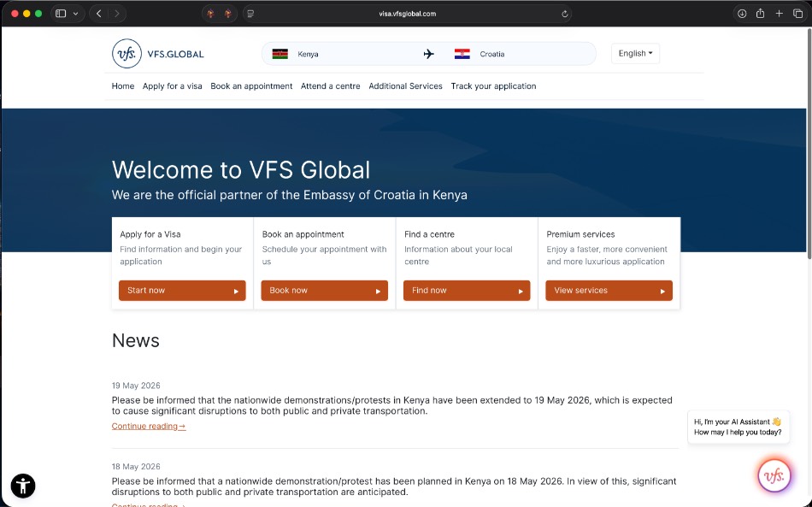Continue reading the 19 May 2026 news
Image resolution: width=812 pixels, height=507 pixels.
(x=149, y=427)
